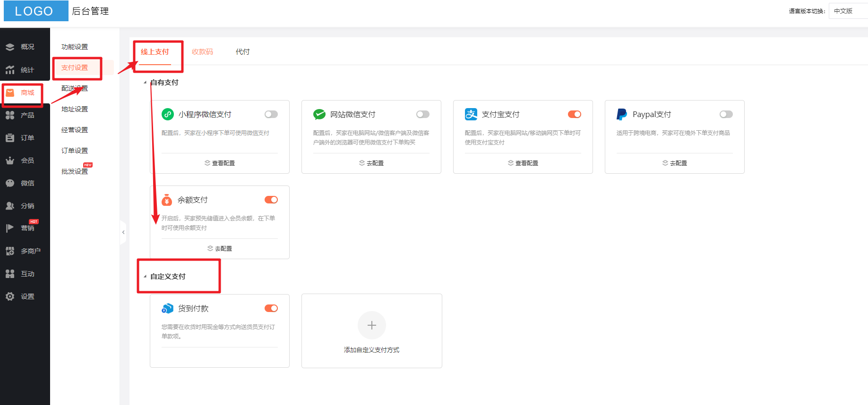
Task: Open the 统计 statistics chart icon
Action: [x=10, y=70]
